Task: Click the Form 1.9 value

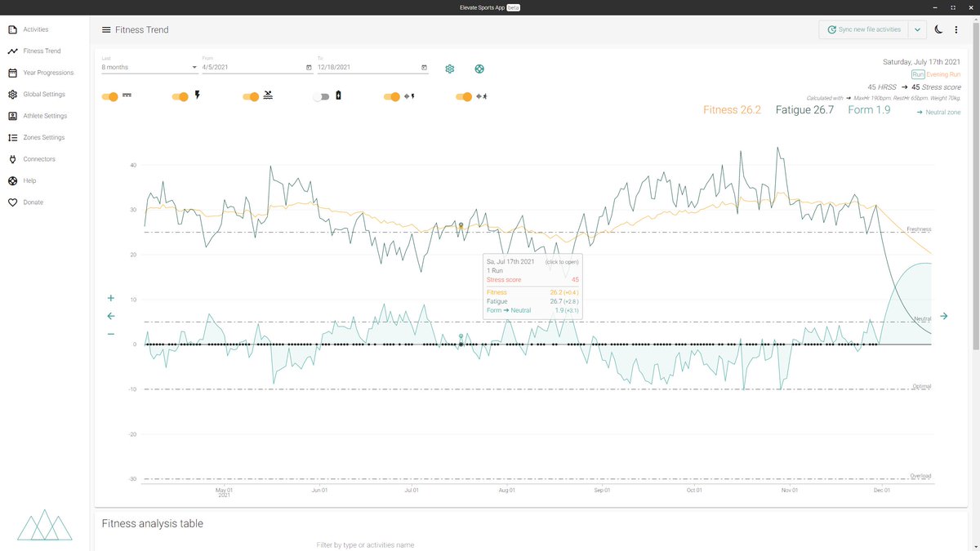Action: point(869,109)
